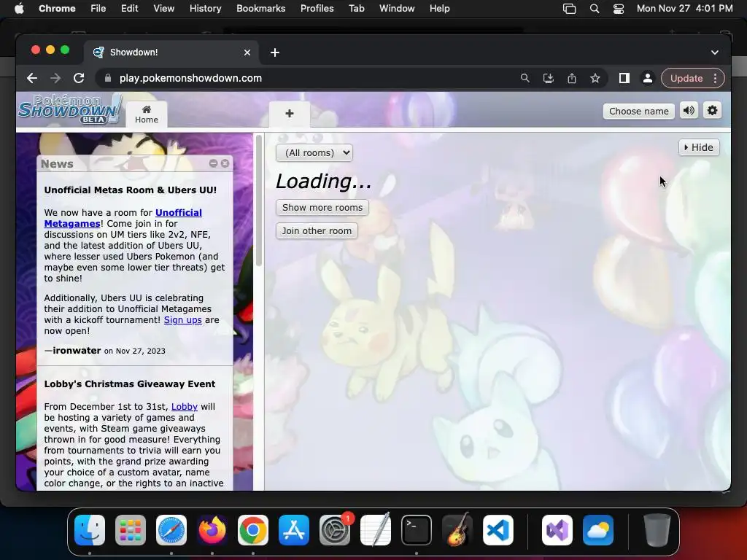This screenshot has height=560, width=747.
Task: Open the Lobby link
Action: click(185, 407)
